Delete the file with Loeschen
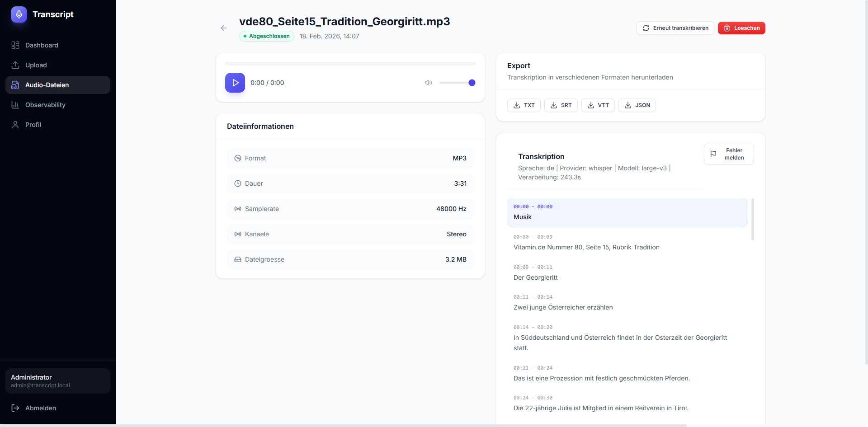Image resolution: width=868 pixels, height=427 pixels. (x=741, y=28)
